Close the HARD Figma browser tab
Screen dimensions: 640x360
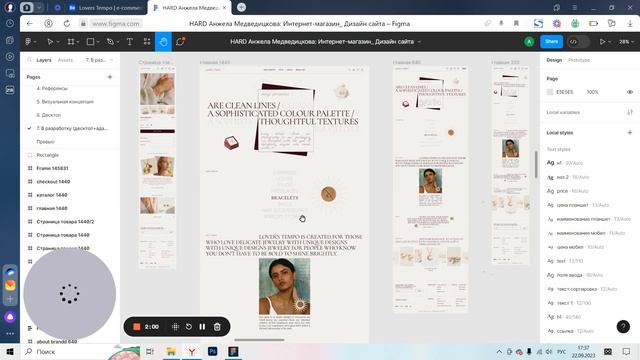(x=224, y=8)
